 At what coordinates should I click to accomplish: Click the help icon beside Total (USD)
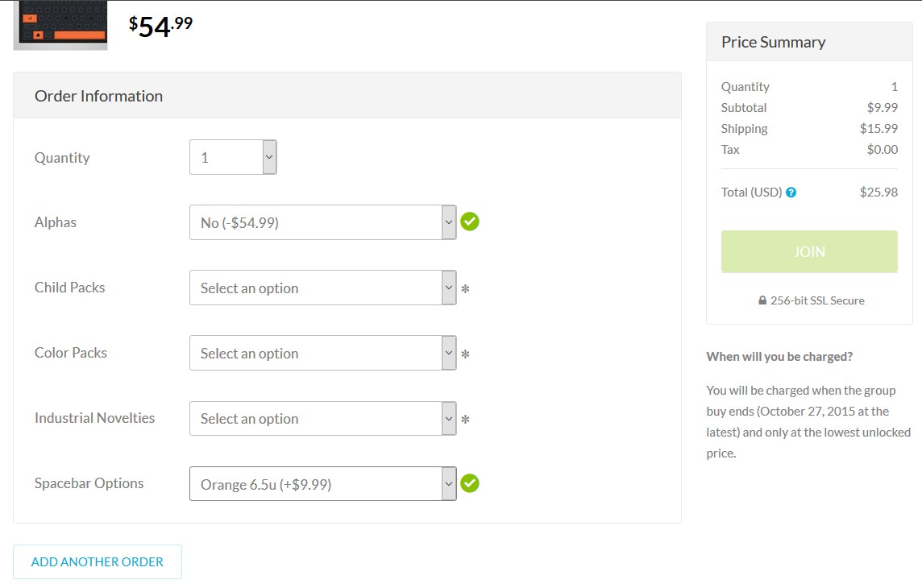(x=791, y=193)
